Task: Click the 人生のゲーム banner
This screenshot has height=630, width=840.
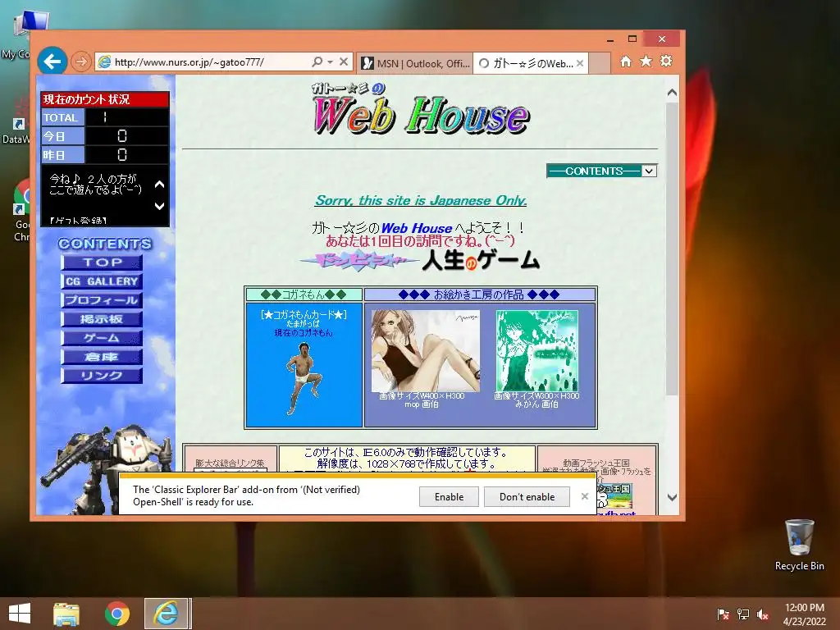Action: (x=481, y=260)
